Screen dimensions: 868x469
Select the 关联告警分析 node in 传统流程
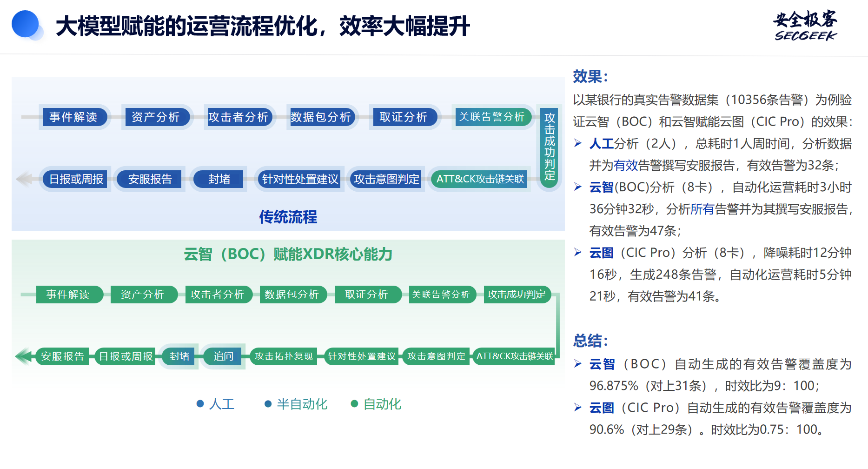[x=493, y=117]
